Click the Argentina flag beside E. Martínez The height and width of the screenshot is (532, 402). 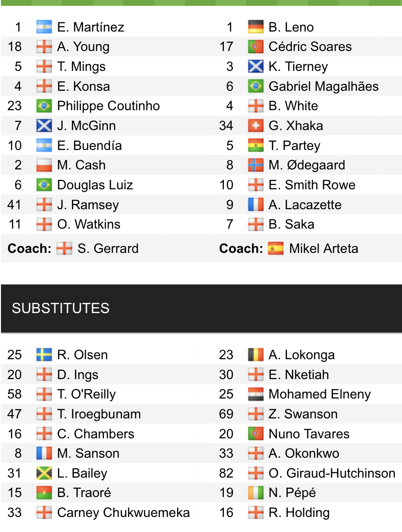click(x=44, y=27)
